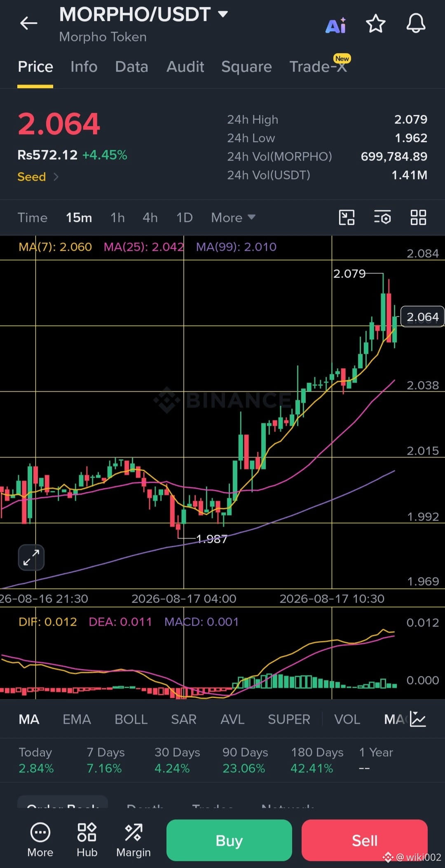Open the MORPHO/USDT pair selector dropdown
The image size is (445, 868).
coord(143,14)
